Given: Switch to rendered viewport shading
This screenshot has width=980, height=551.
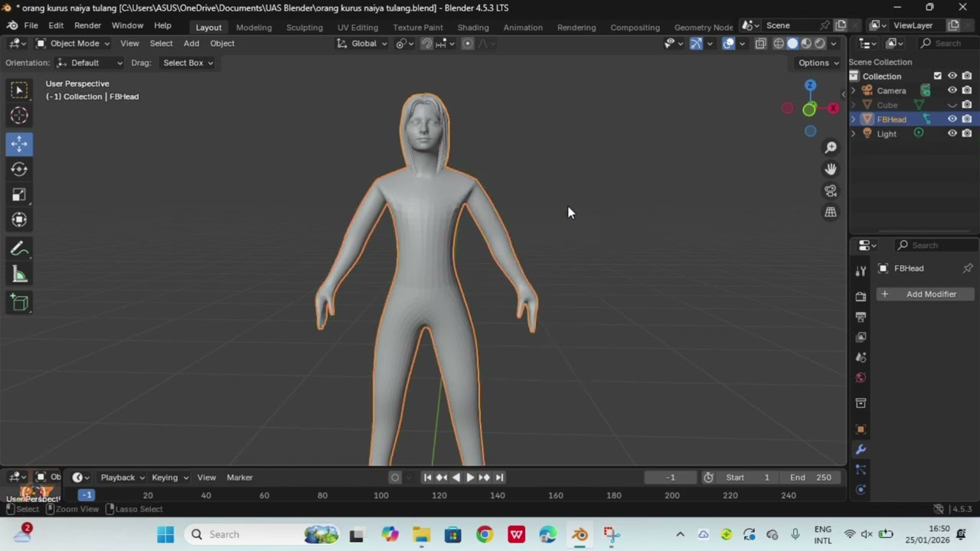Looking at the screenshot, I should coord(820,44).
